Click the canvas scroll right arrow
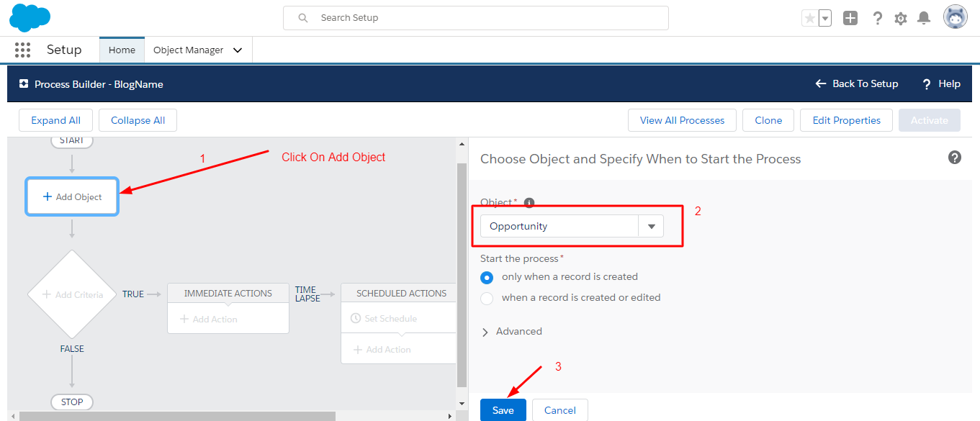 click(450, 416)
